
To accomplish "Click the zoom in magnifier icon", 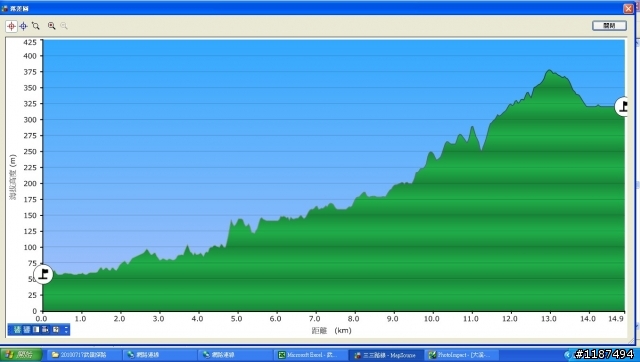I will (51, 26).
